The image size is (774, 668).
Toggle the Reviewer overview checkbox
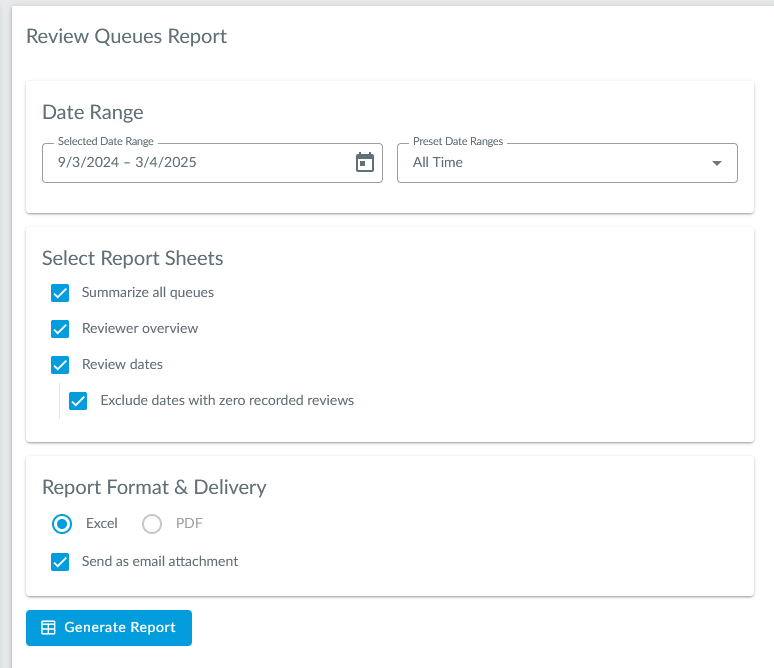coord(60,329)
